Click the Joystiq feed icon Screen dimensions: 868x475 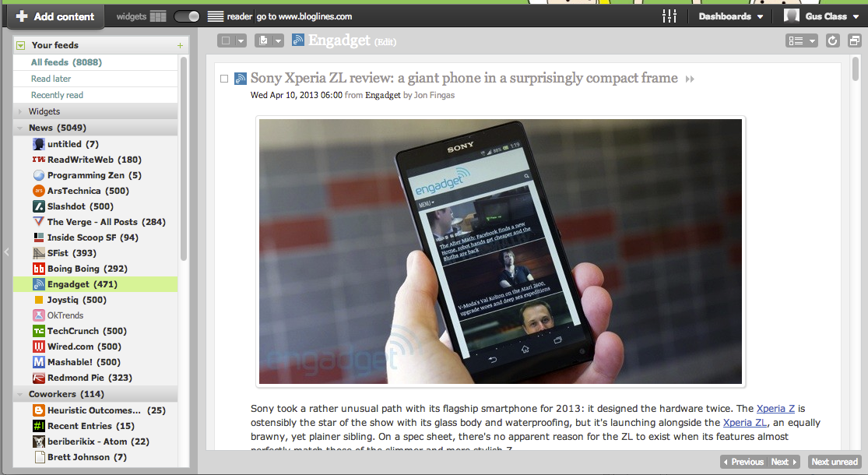pyautogui.click(x=39, y=300)
